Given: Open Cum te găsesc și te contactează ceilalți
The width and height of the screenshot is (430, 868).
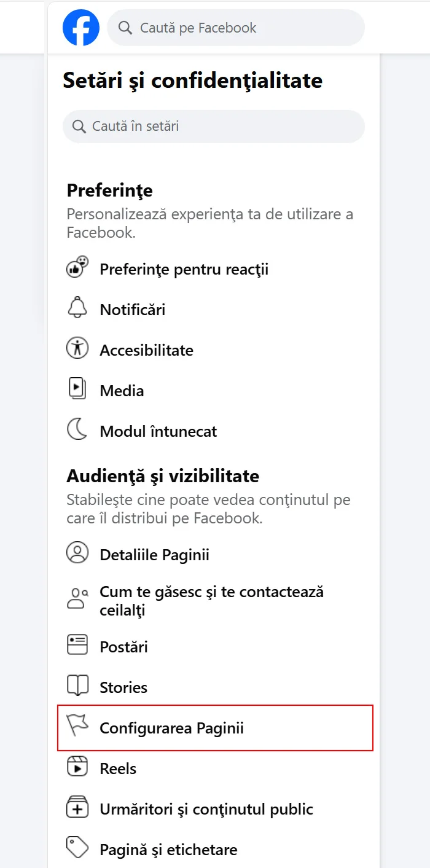Looking at the screenshot, I should (211, 601).
